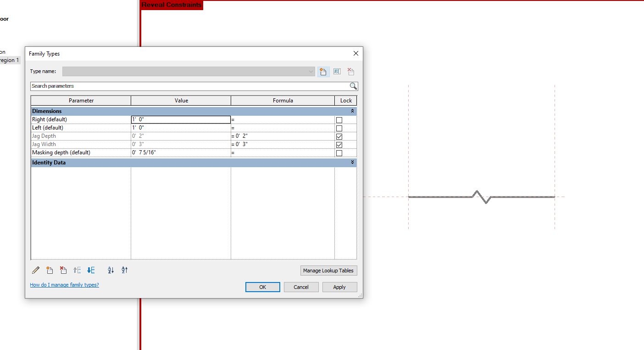Collapse the Dimensions section

352,111
